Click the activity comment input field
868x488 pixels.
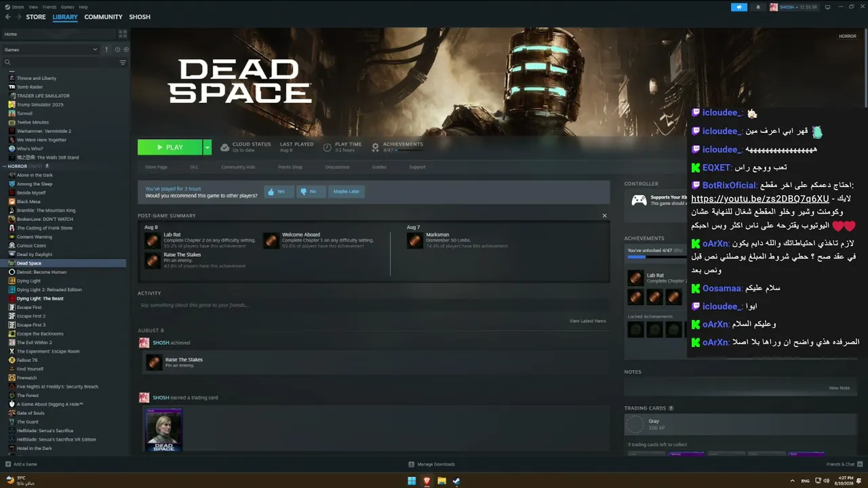[x=374, y=305]
